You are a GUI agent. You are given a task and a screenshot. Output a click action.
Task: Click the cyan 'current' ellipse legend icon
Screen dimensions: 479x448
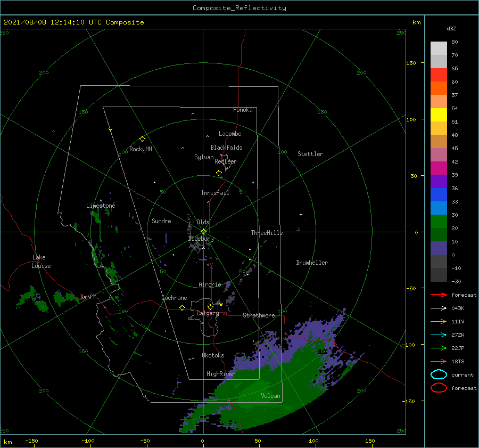pyautogui.click(x=439, y=374)
